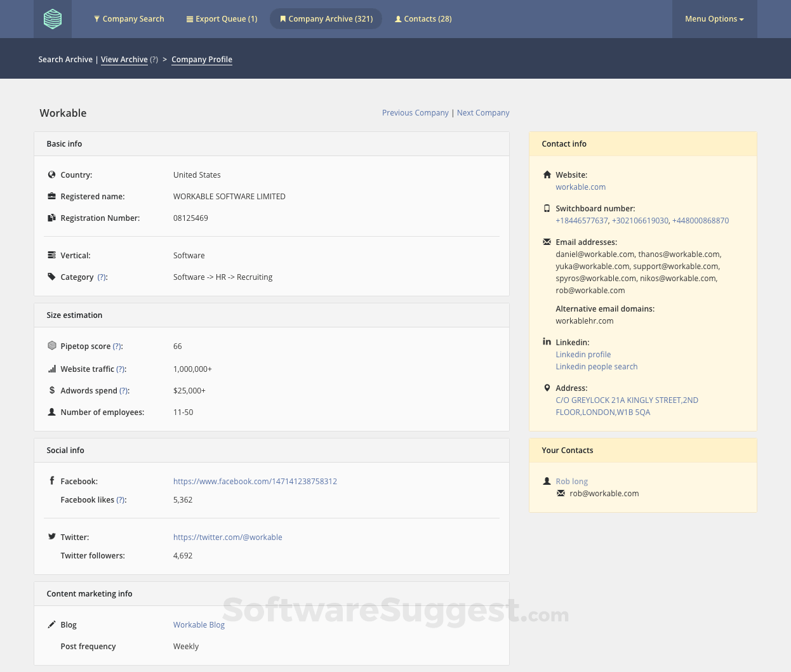Click the LinkedIn icon in Contact info
This screenshot has height=672, width=791.
(x=547, y=341)
